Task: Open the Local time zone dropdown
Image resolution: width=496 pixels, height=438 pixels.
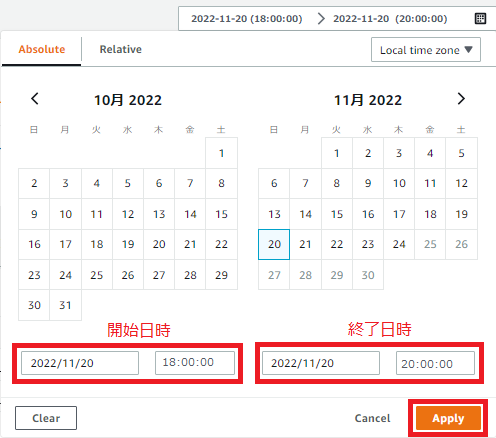Action: [426, 50]
